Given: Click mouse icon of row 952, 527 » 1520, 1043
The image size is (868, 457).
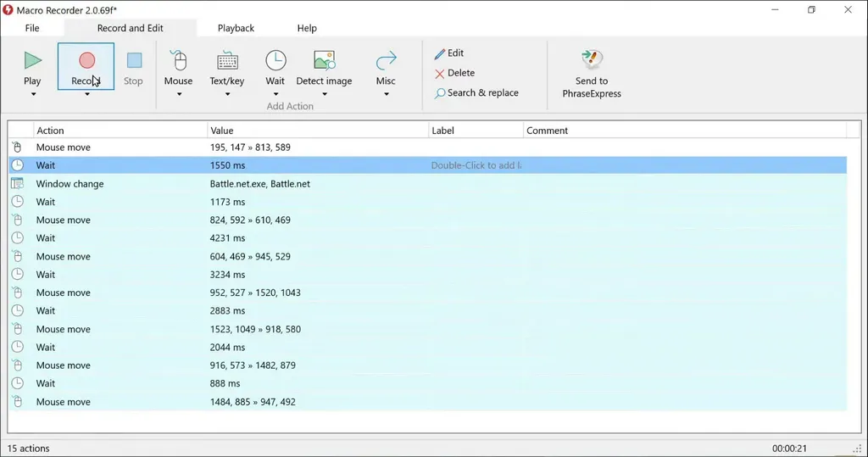Looking at the screenshot, I should click(x=18, y=293).
